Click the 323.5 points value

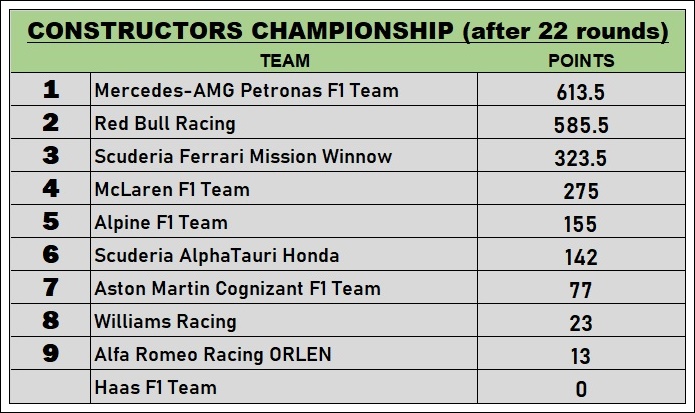coord(581,158)
